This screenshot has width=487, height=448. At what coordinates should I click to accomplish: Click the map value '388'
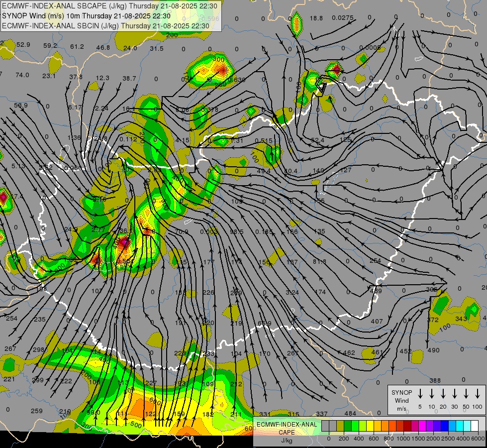pos(435,380)
